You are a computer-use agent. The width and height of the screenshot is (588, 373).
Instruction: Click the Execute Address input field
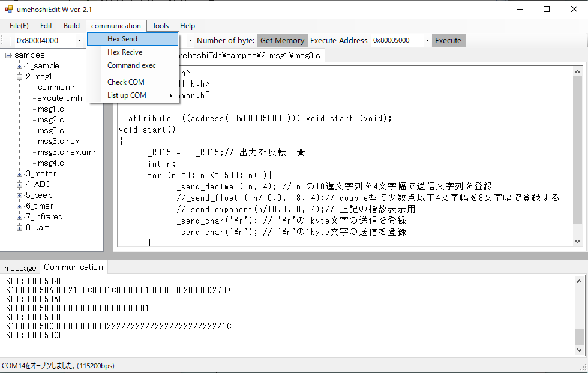tap(397, 41)
